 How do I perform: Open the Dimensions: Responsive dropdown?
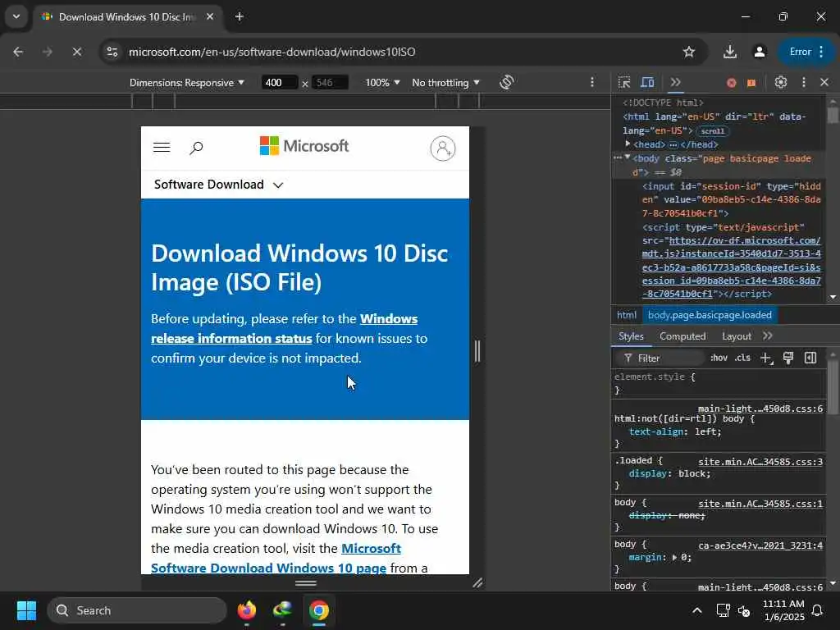[x=186, y=83]
